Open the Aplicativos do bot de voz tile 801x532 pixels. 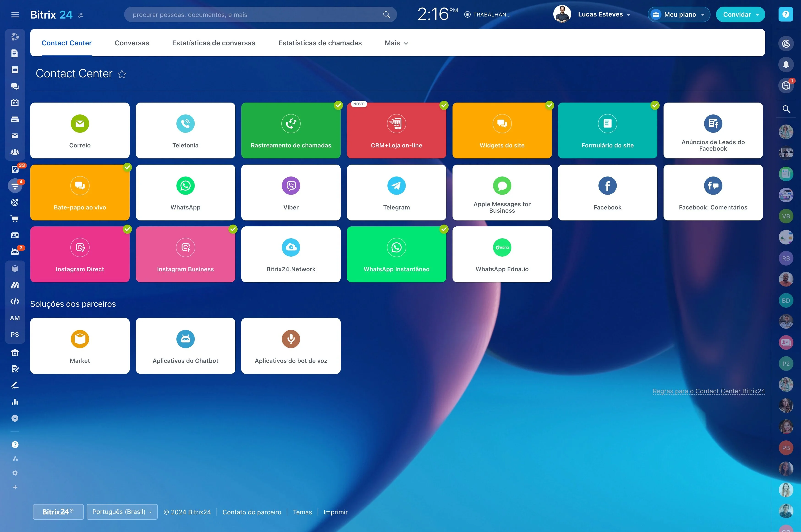click(x=291, y=346)
